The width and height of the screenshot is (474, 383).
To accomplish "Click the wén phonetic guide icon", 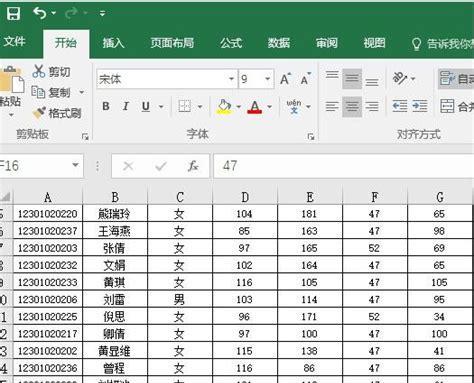I will pos(294,106).
